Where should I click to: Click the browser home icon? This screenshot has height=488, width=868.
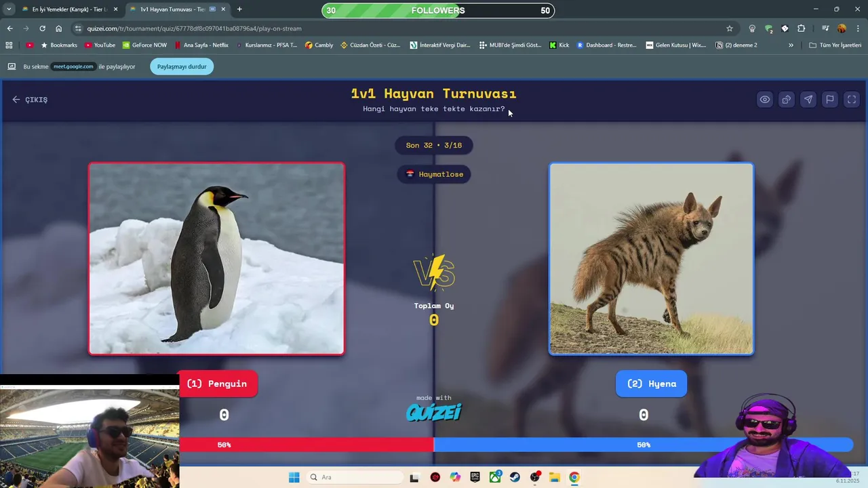tap(59, 28)
